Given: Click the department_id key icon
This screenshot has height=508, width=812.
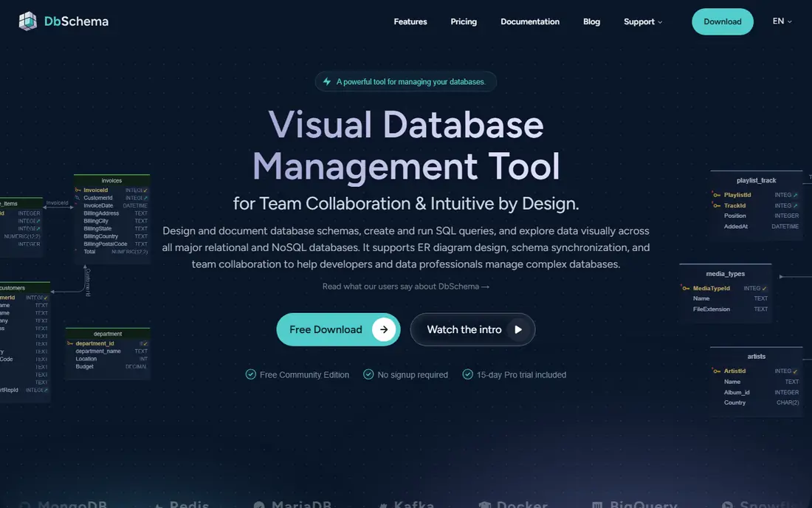Looking at the screenshot, I should pyautogui.click(x=70, y=343).
